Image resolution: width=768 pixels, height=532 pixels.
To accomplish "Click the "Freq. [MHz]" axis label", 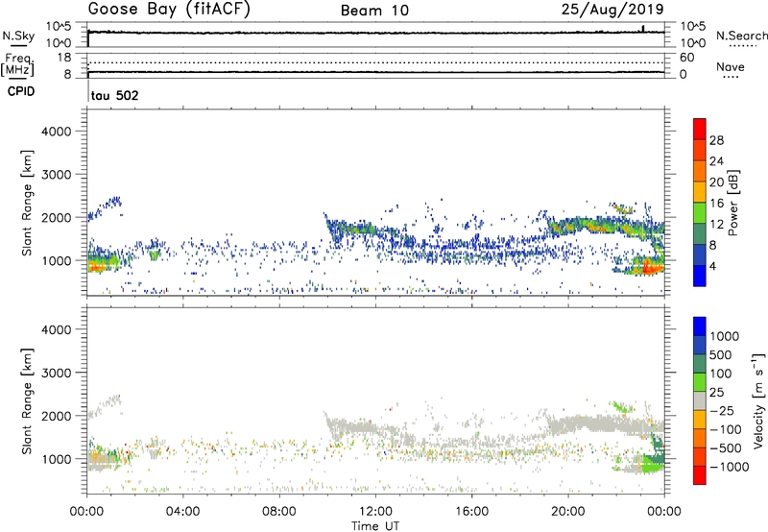I will tap(17, 64).
